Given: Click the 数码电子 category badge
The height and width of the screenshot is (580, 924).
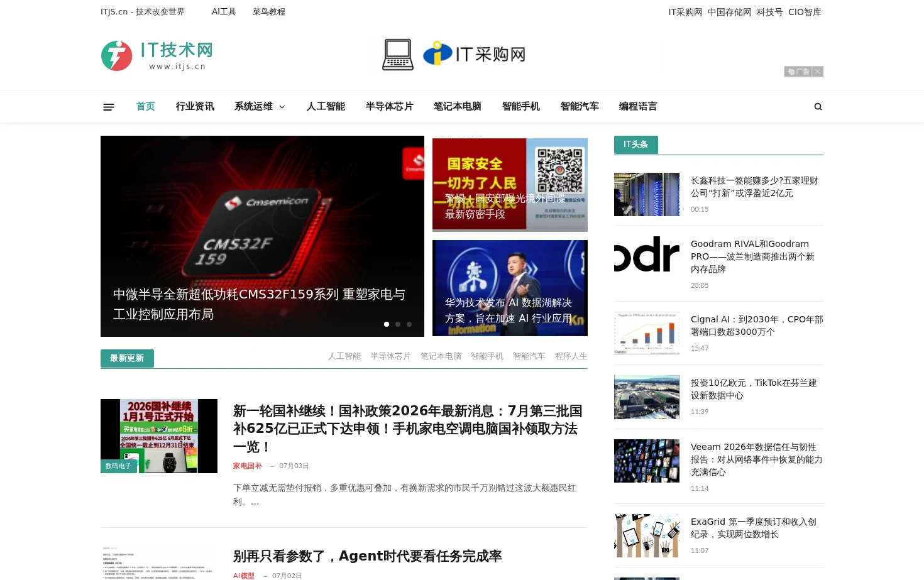Looking at the screenshot, I should click(x=118, y=466).
